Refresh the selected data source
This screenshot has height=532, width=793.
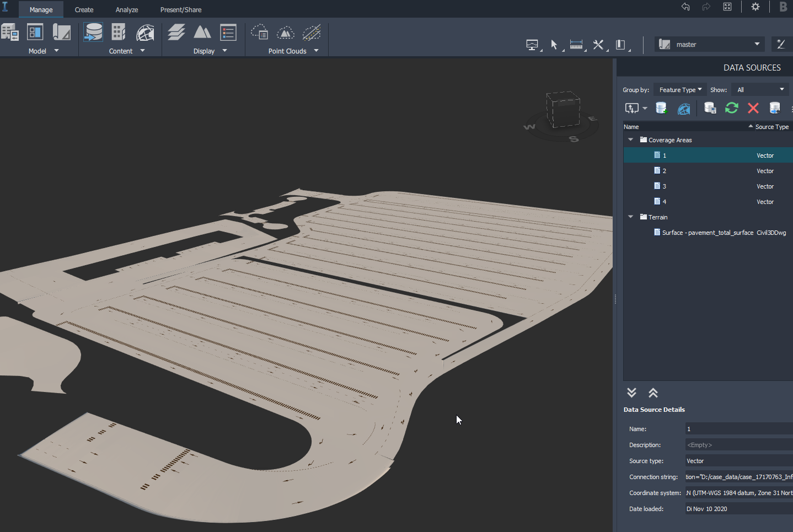point(731,108)
